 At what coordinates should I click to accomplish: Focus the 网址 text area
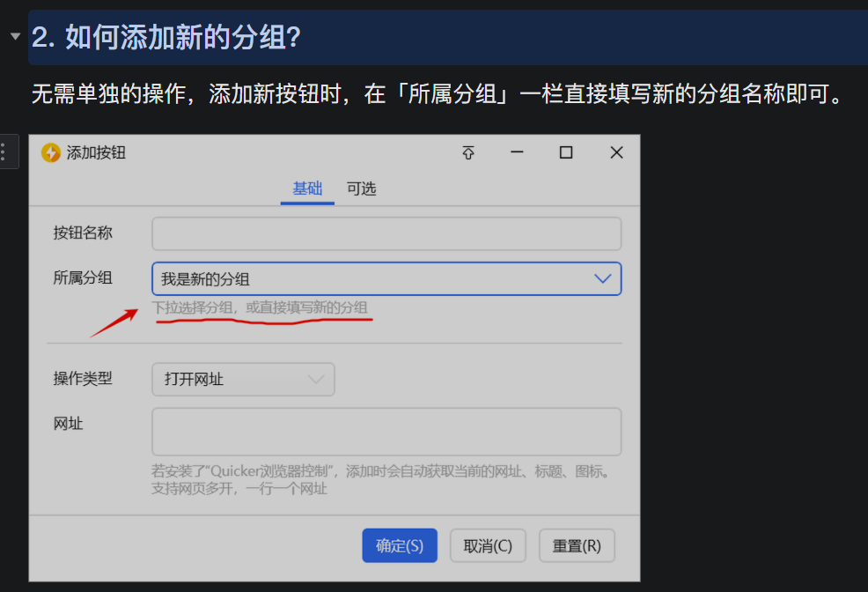coord(386,432)
